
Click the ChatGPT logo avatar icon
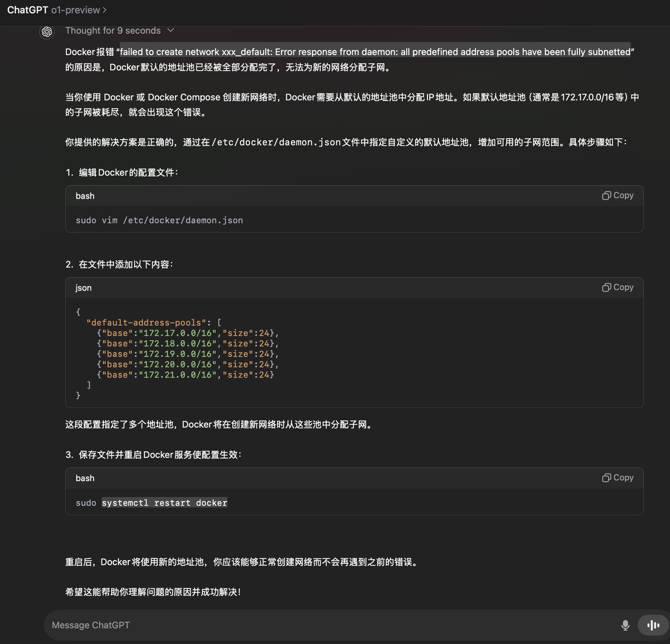[47, 32]
